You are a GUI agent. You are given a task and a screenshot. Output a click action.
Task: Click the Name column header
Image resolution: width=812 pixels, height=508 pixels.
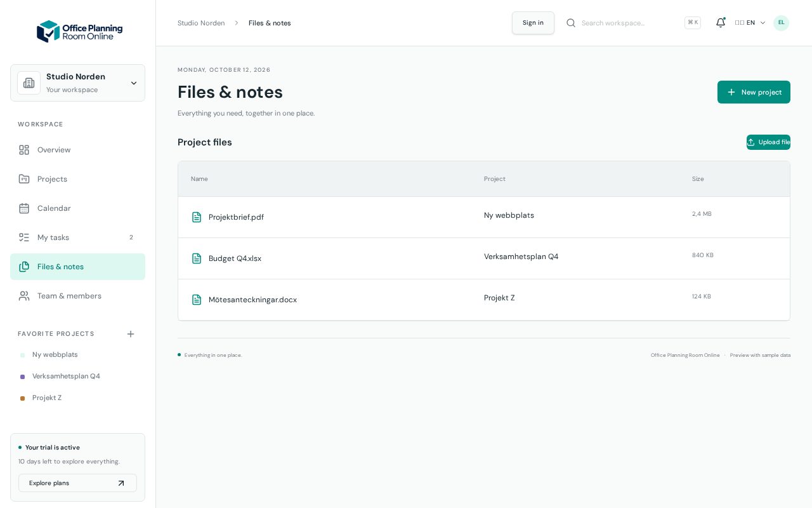pos(199,179)
